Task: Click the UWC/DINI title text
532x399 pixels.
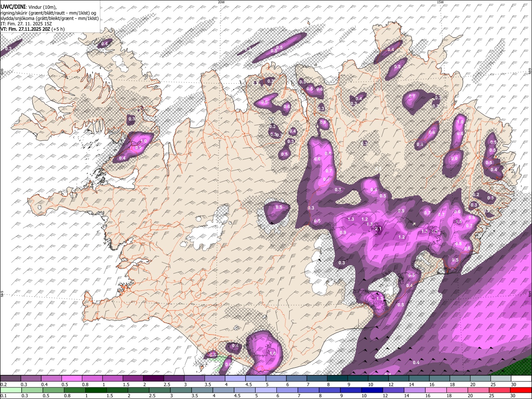Action: (x=12, y=7)
